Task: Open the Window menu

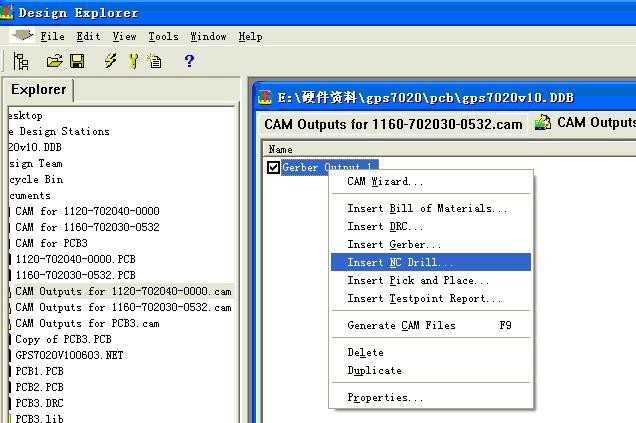Action: pos(208,37)
